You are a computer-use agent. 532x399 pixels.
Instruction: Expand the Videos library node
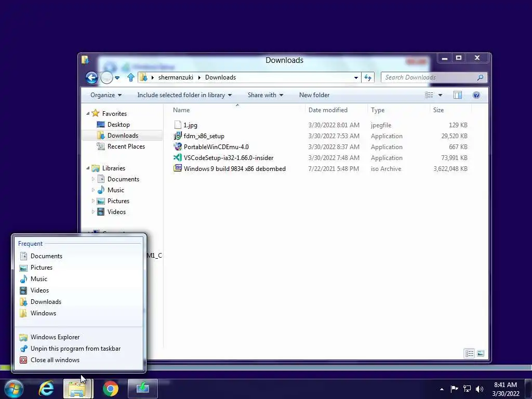(x=94, y=212)
